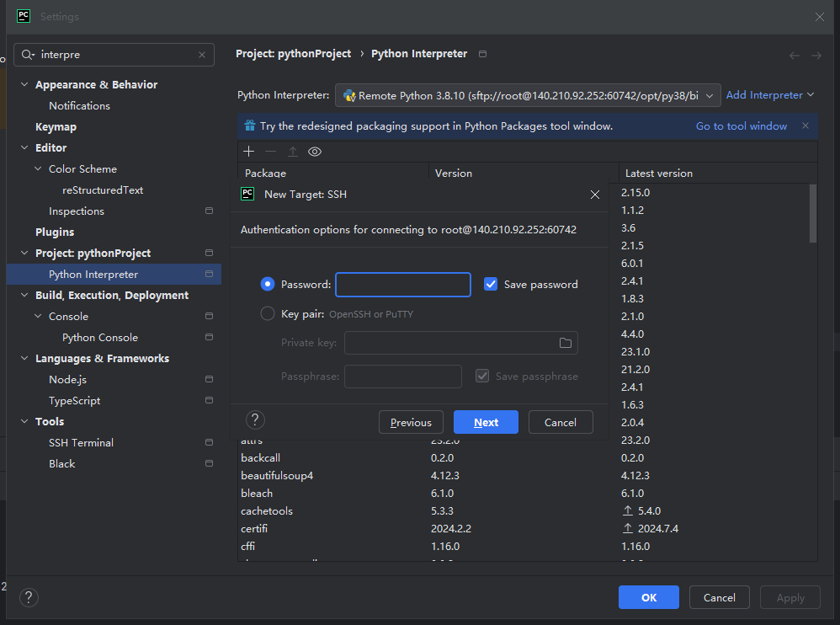Screen dimensions: 840x625
Task: Collapse the Project: pythonProject section
Action: [x=24, y=253]
